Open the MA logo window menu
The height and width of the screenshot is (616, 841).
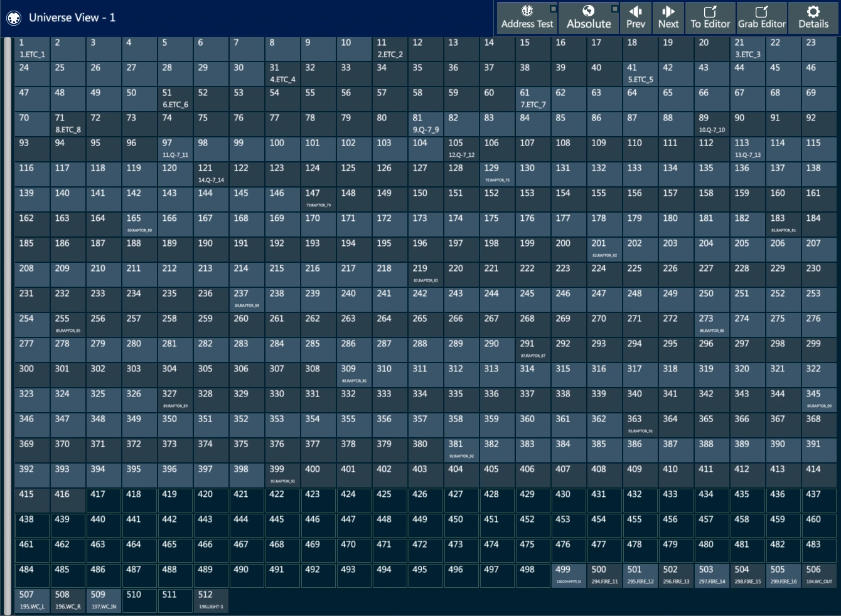14,18
